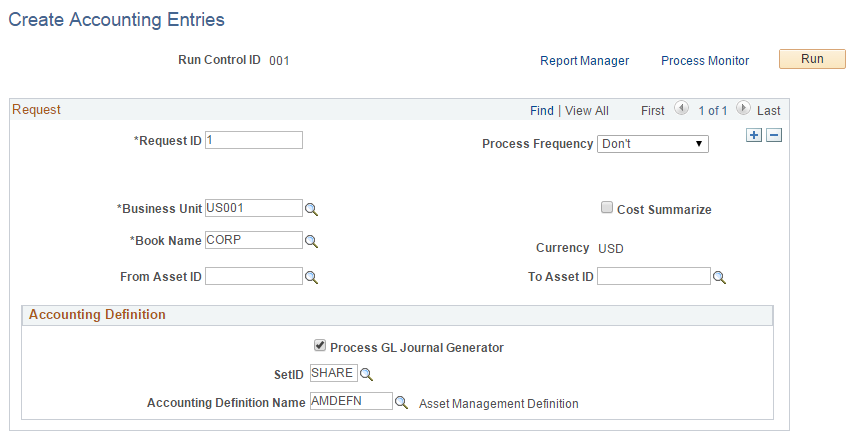Show previous row arrow beside First

[x=681, y=108]
